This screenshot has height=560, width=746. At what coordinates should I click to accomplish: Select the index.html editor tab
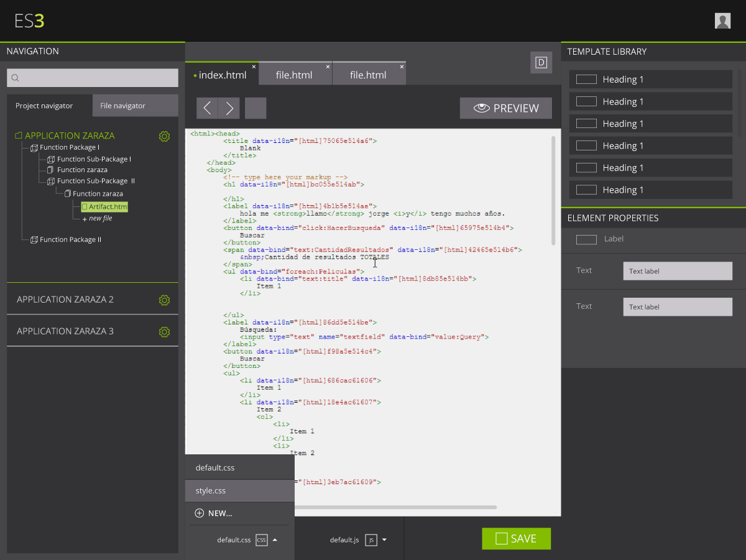222,74
